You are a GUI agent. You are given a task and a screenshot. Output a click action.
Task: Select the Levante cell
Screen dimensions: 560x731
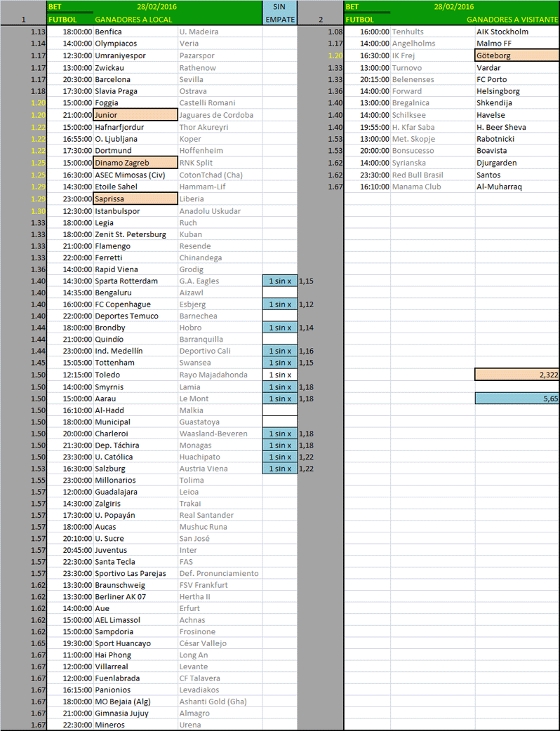220,666
